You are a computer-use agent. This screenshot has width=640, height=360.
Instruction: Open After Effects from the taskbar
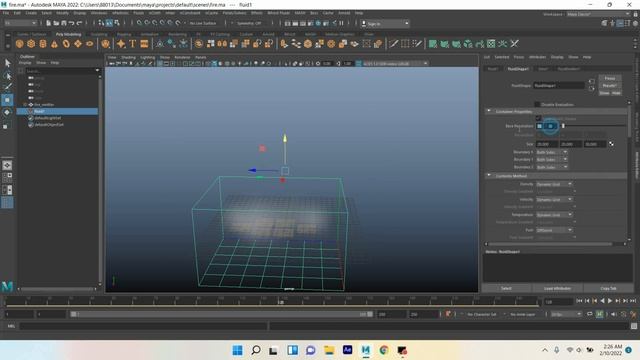pyautogui.click(x=347, y=350)
